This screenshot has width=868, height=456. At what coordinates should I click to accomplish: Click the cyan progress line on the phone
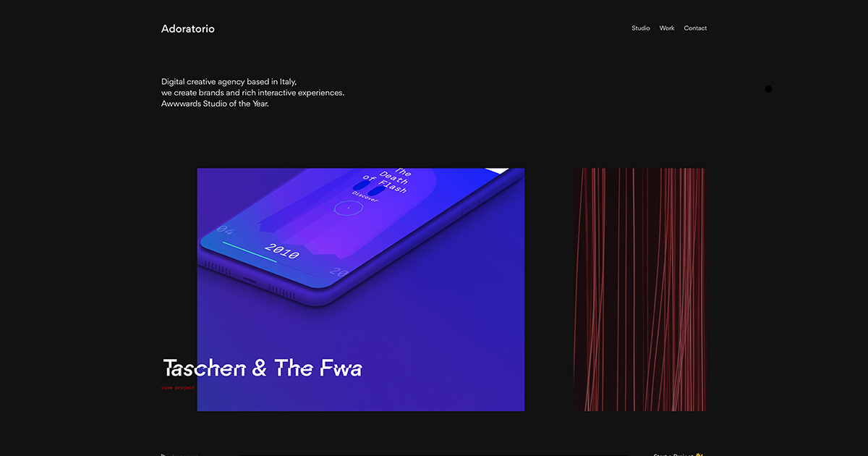pyautogui.click(x=249, y=251)
